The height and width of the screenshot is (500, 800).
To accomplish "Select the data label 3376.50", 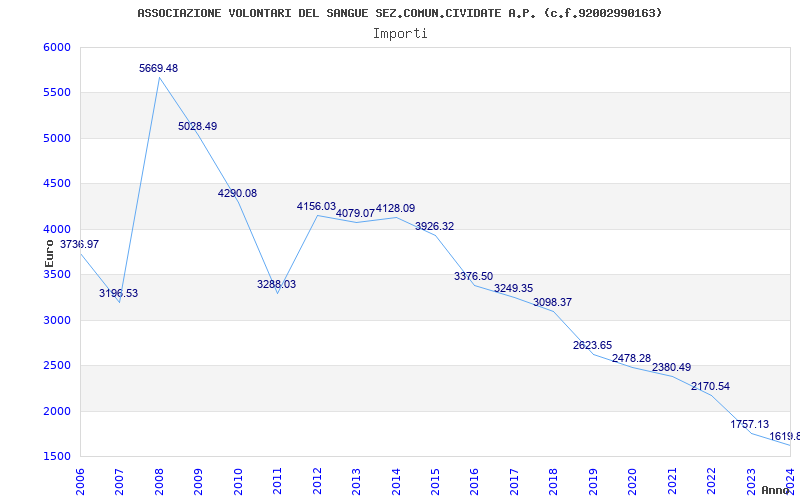I will coord(473,277).
